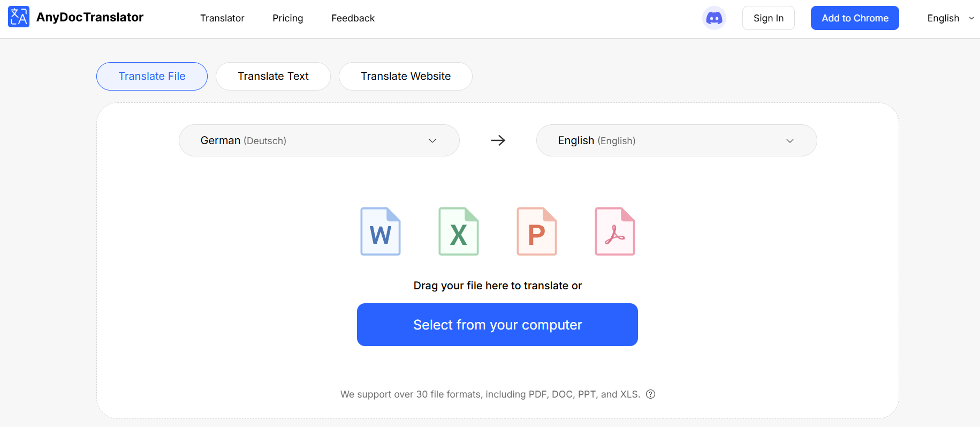Click the Excel spreadsheet file icon
This screenshot has height=427, width=980.
click(459, 231)
